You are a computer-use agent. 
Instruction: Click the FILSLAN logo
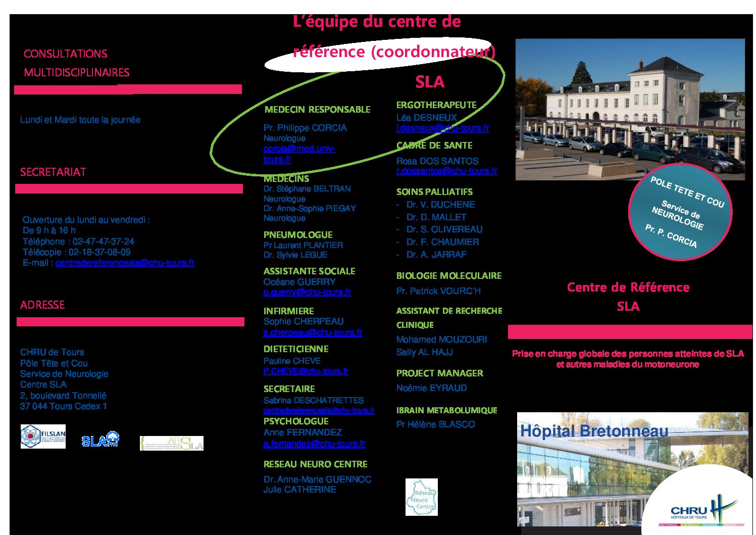[43, 436]
